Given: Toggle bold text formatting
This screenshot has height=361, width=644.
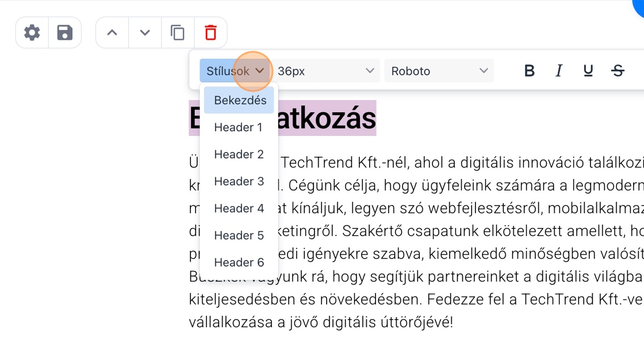Looking at the screenshot, I should (530, 71).
